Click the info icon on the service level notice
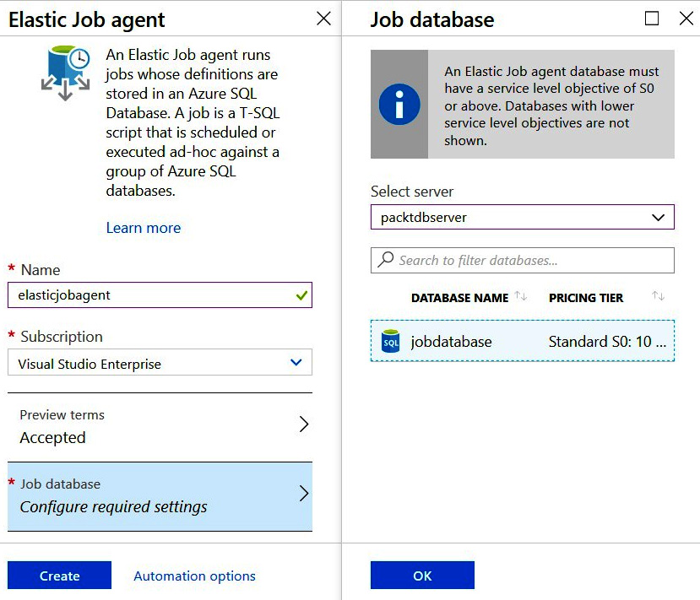 coord(399,104)
